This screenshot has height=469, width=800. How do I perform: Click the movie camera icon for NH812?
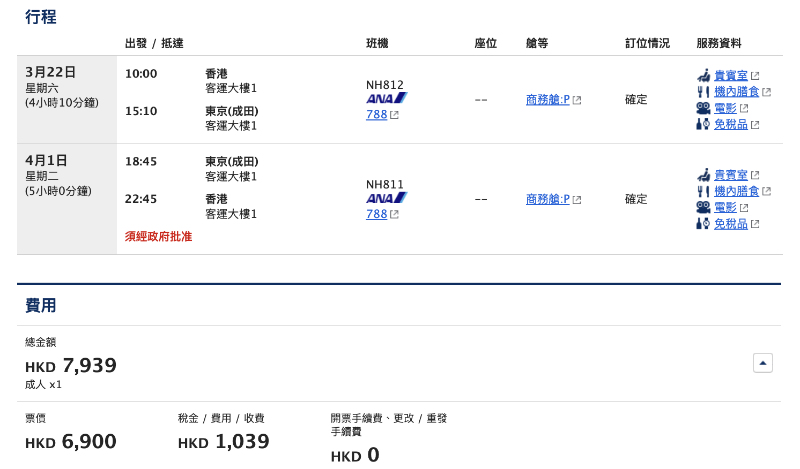704,108
